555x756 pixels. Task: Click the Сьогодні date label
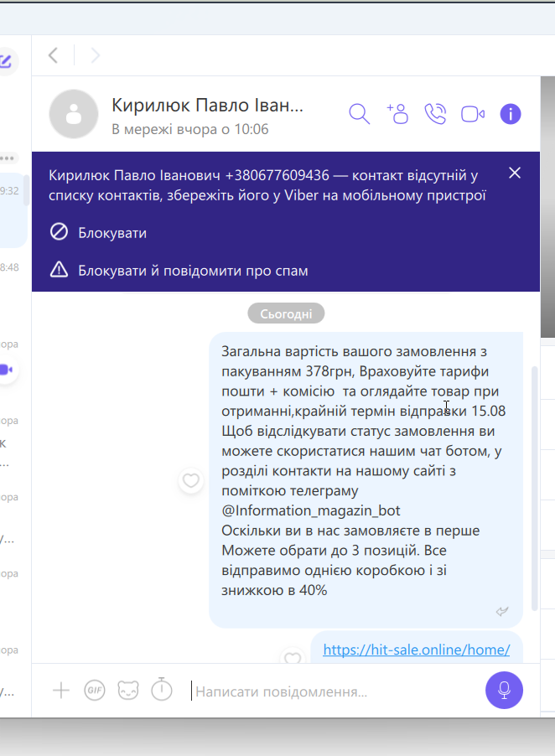286,313
